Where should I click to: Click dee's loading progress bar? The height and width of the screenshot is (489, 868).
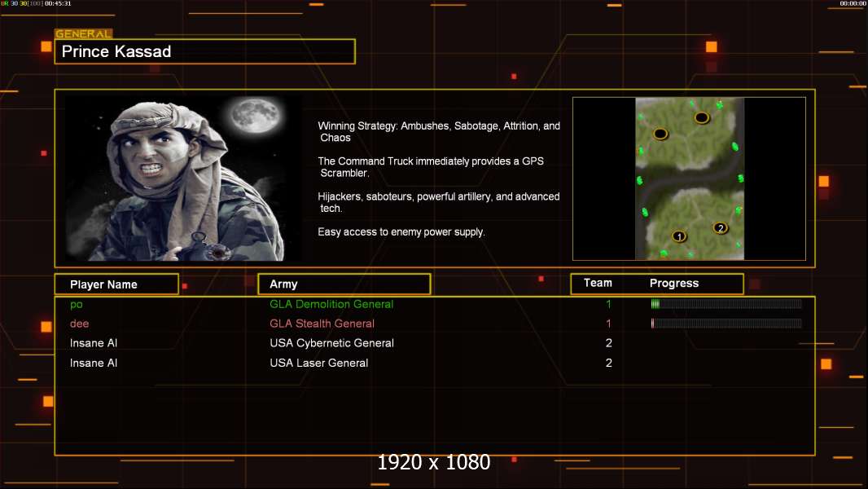(726, 324)
